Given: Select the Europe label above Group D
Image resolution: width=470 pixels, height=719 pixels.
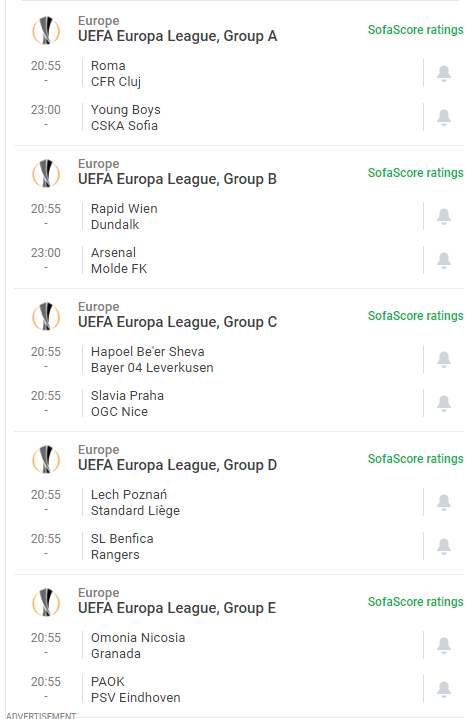Looking at the screenshot, I should (x=99, y=450).
